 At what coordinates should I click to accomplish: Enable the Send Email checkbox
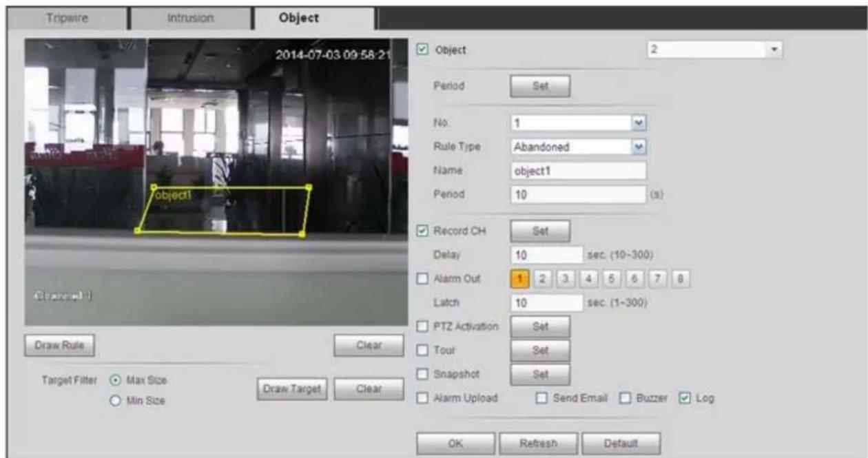(541, 398)
